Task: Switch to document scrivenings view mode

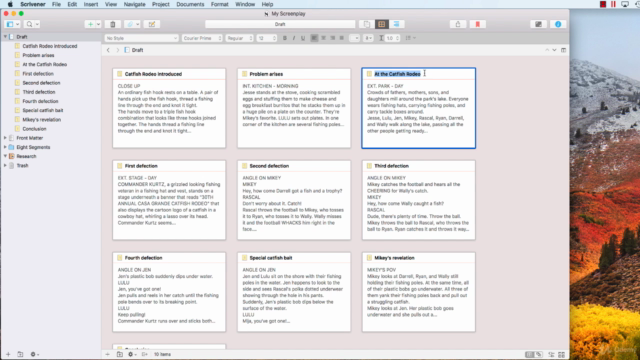Action: tap(367, 24)
